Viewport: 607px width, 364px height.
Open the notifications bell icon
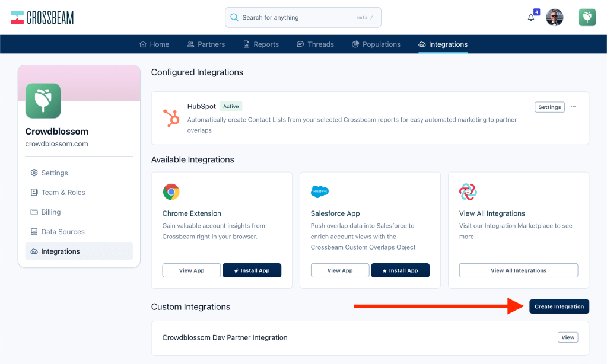[x=531, y=18]
